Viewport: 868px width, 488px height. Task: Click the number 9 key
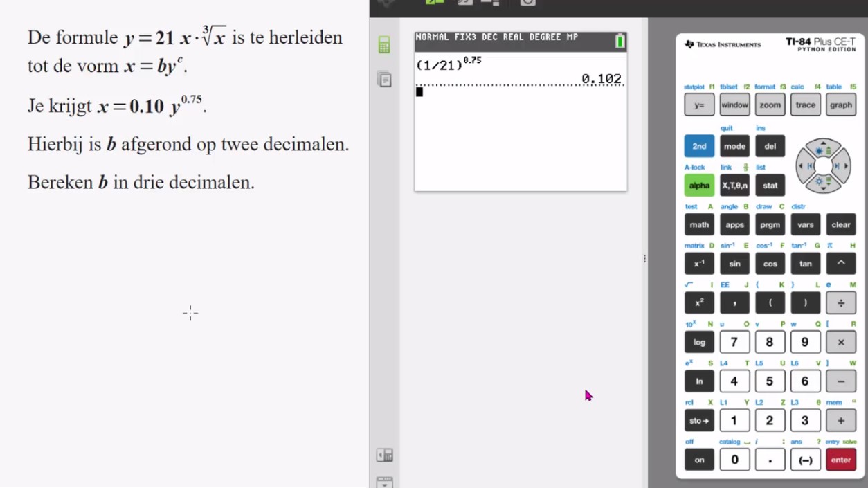click(x=805, y=342)
